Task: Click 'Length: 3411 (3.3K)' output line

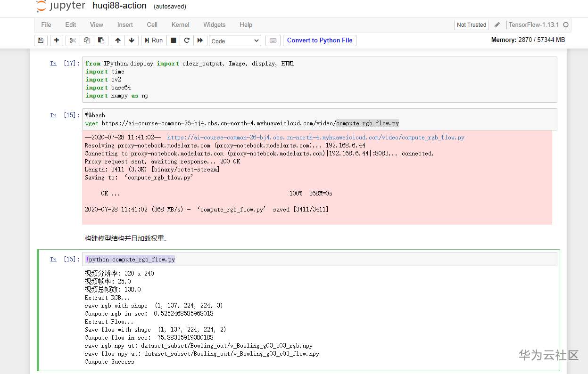Action: [152, 170]
